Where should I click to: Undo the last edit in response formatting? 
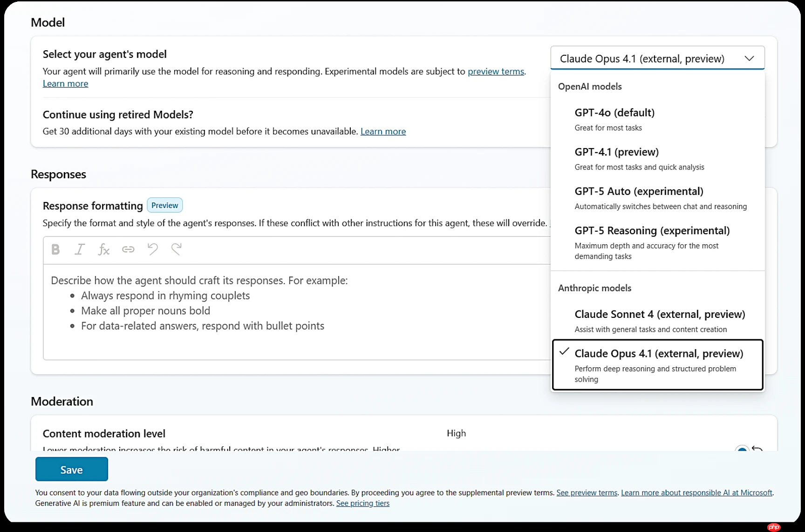152,249
